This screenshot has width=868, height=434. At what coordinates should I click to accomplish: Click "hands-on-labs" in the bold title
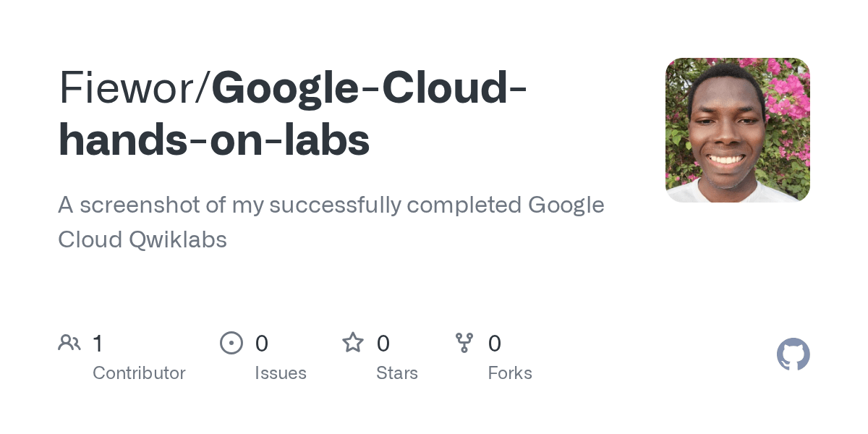coord(214,141)
